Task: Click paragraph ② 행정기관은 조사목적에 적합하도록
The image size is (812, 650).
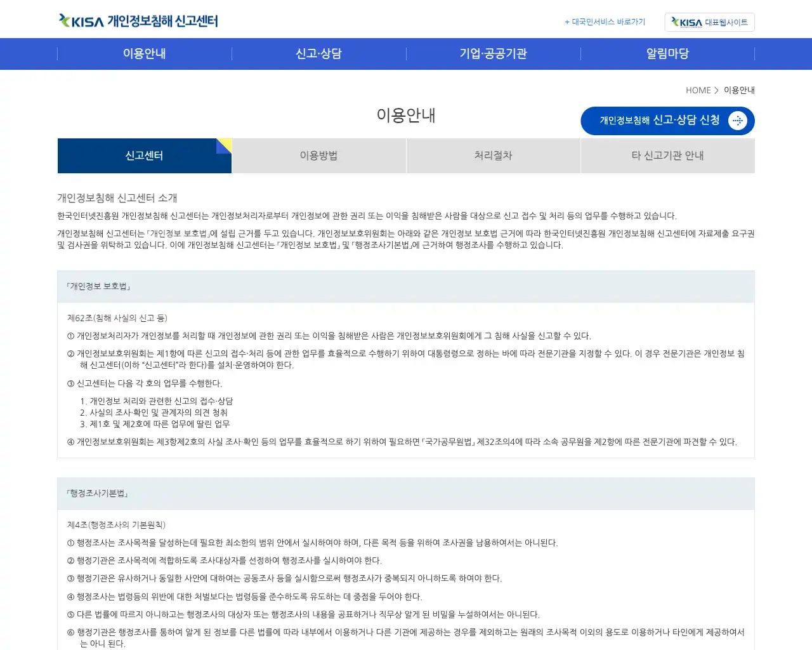Action: pyautogui.click(x=225, y=560)
